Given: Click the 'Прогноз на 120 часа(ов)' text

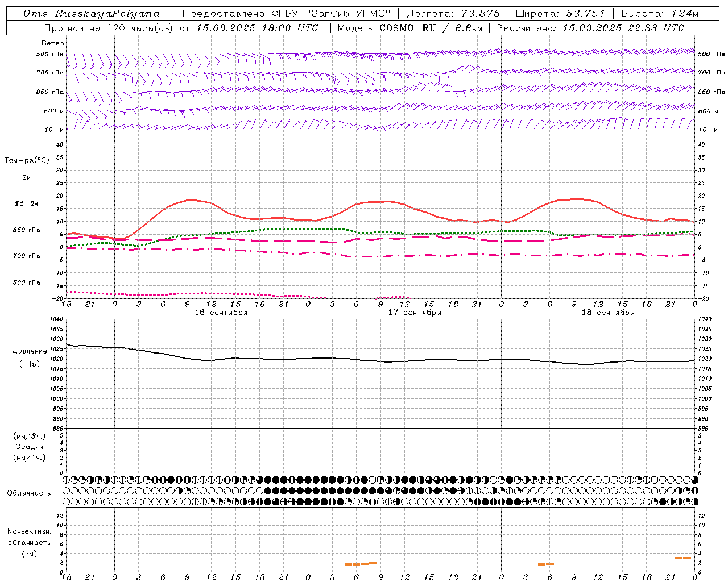Looking at the screenshot, I should point(109,28).
